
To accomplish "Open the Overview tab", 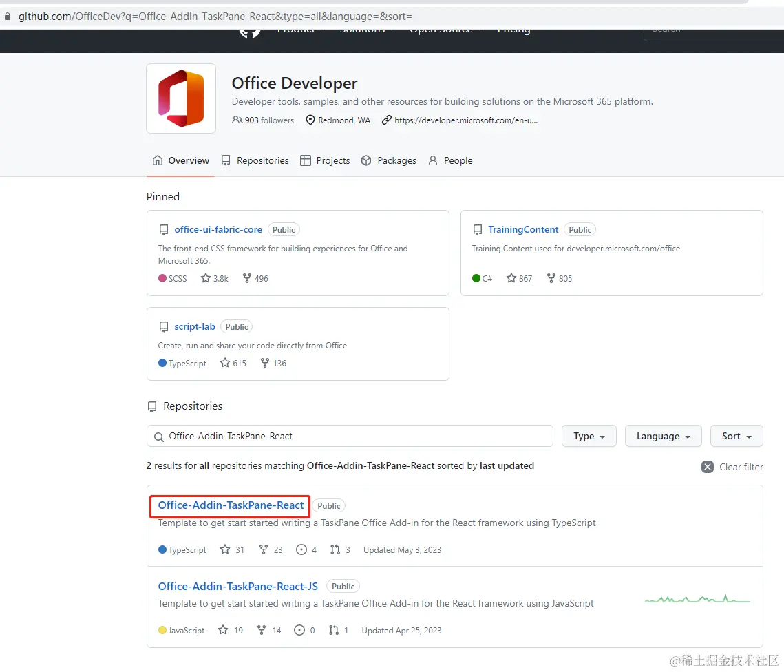I will point(180,160).
